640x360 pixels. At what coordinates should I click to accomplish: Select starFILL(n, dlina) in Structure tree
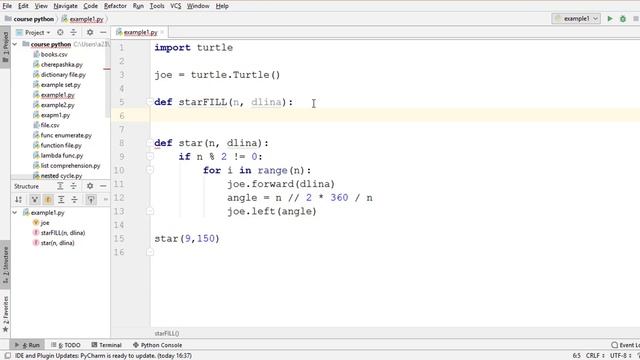[62, 233]
